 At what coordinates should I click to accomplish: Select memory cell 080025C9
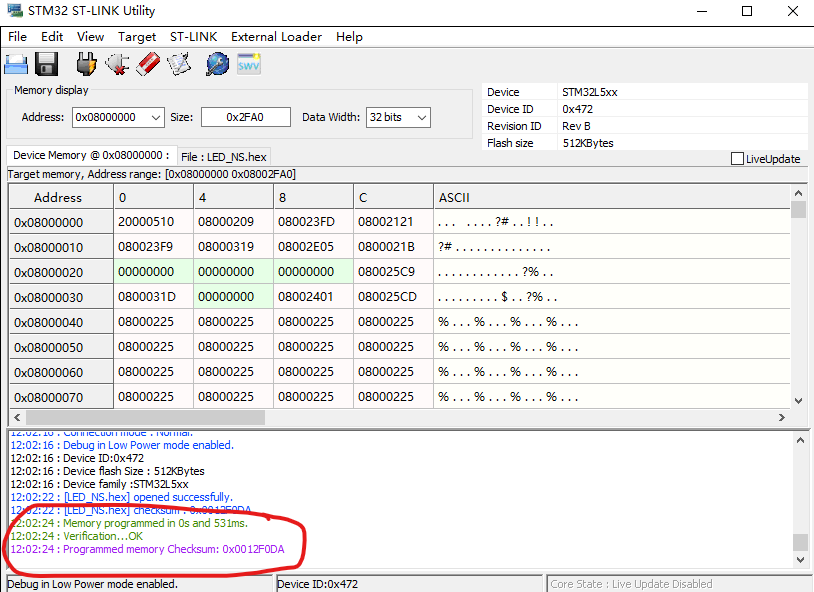(393, 272)
